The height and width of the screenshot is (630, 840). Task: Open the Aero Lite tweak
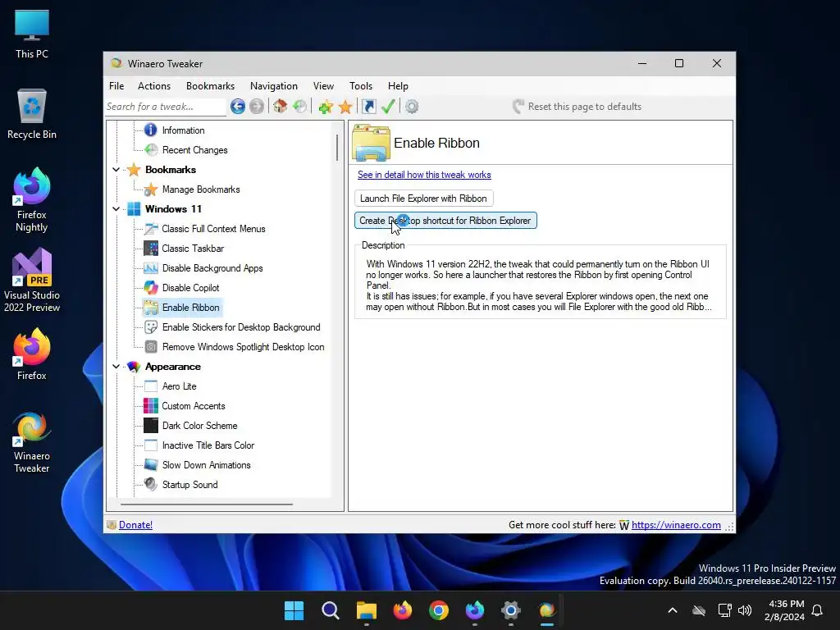point(179,386)
